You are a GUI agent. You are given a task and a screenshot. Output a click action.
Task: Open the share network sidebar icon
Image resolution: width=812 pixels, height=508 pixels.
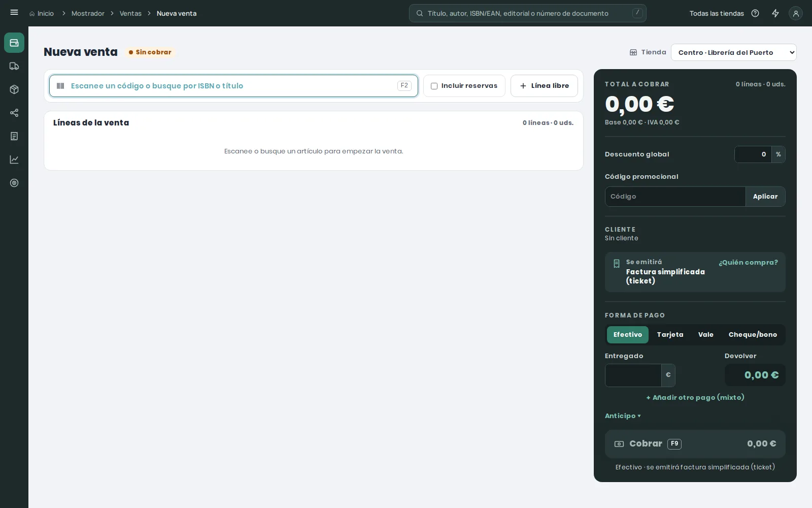[x=14, y=113]
